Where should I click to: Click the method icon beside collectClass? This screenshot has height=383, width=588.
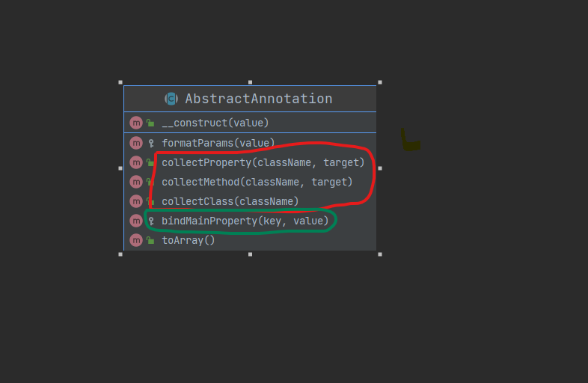click(x=135, y=201)
